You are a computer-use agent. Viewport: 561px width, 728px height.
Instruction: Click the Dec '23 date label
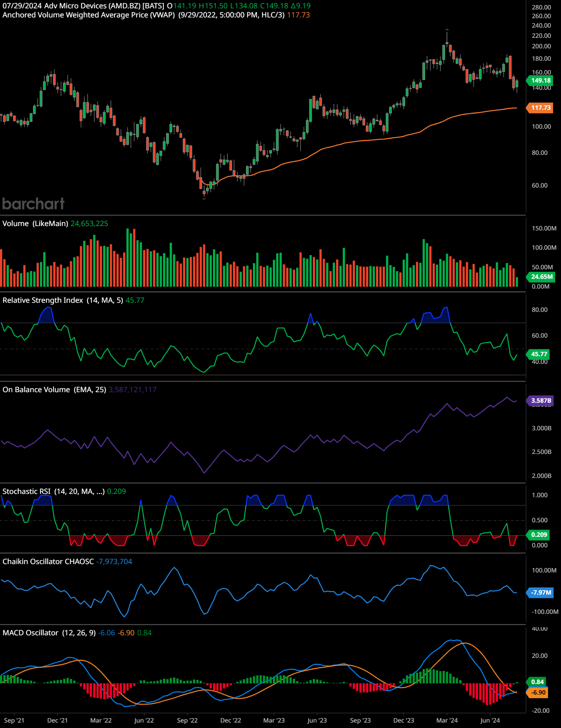(404, 720)
